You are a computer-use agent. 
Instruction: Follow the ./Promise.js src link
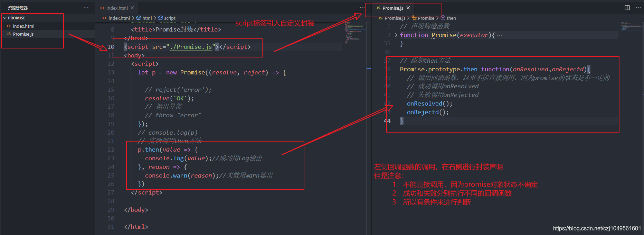coord(191,47)
